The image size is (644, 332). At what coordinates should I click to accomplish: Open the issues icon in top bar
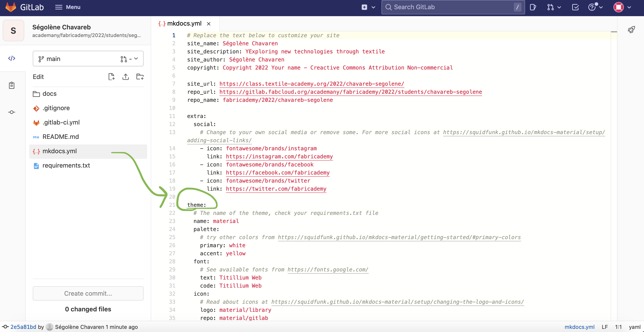tap(532, 7)
